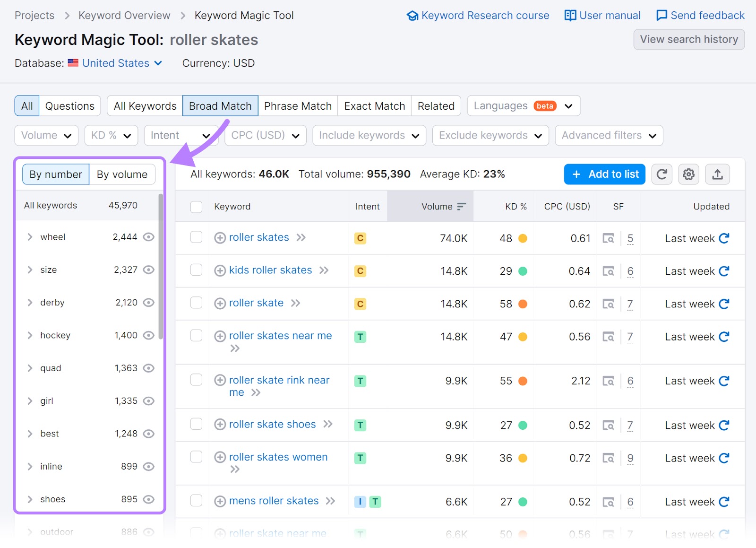The width and height of the screenshot is (756, 548).
Task: Select all keywords with header checkbox
Action: [196, 207]
